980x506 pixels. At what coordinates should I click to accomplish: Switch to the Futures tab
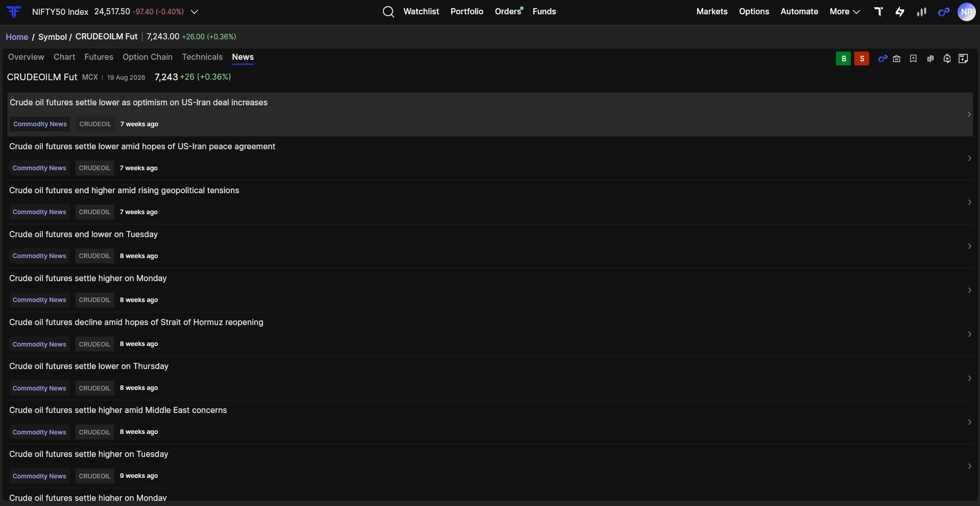tap(99, 57)
